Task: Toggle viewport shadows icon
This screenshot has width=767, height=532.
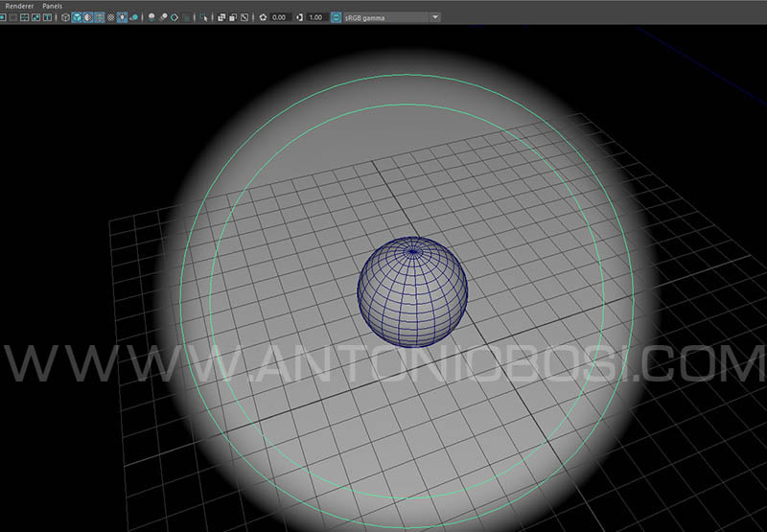Action: coord(133,17)
